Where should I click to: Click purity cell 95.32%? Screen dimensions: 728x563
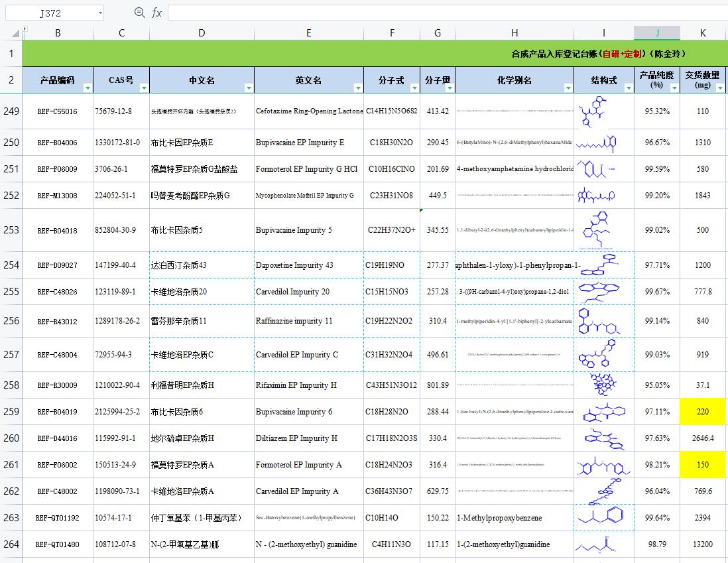pos(657,111)
